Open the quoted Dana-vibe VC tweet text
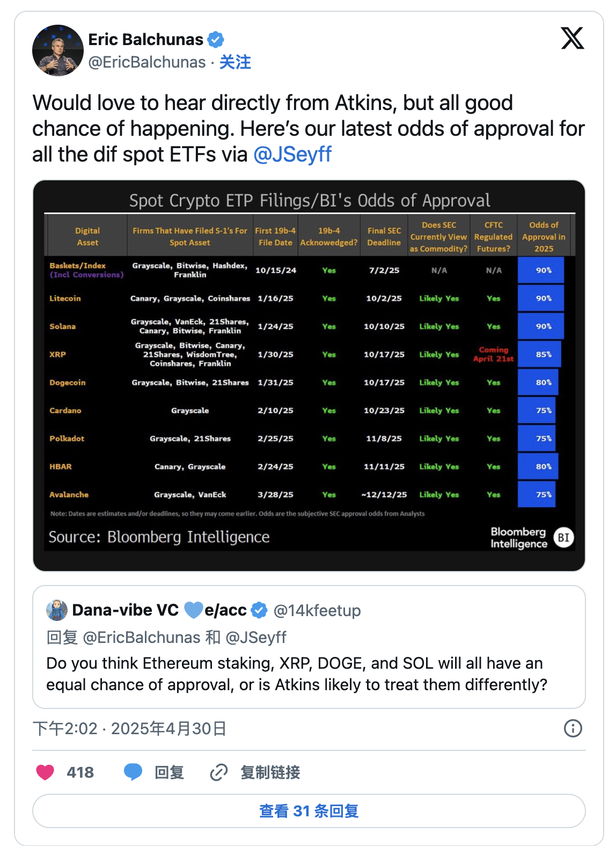 point(296,674)
